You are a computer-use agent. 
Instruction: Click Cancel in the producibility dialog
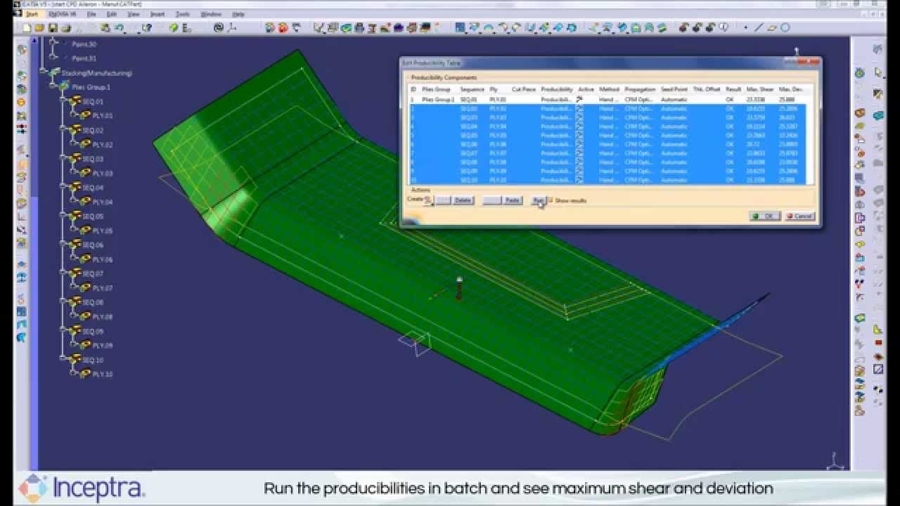[800, 216]
